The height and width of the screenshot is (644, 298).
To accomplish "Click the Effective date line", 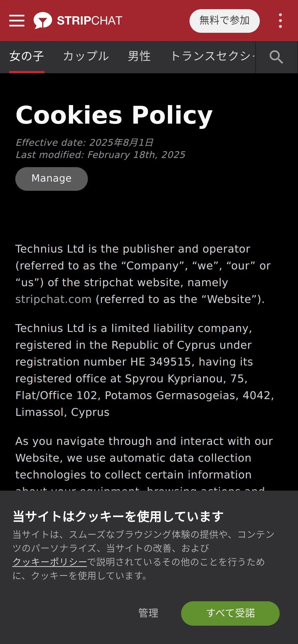I will (85, 142).
